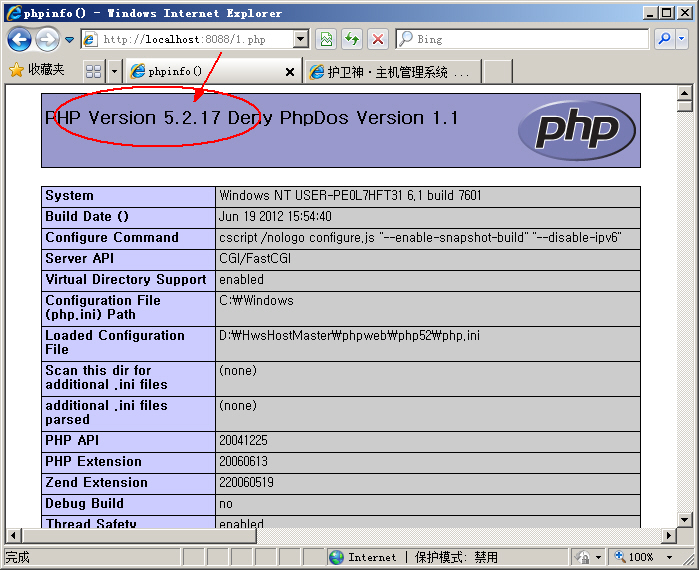Click the Protected Mode (保护模式: 禁用) status

click(x=456, y=557)
